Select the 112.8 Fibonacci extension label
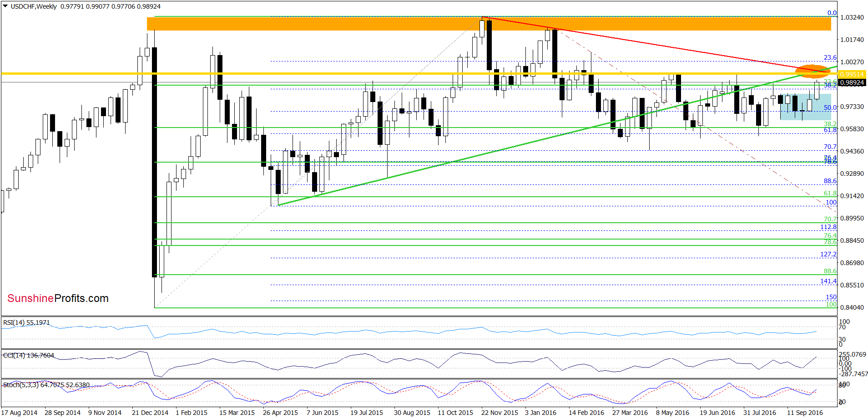This screenshot has height=419, width=868. 828,227
